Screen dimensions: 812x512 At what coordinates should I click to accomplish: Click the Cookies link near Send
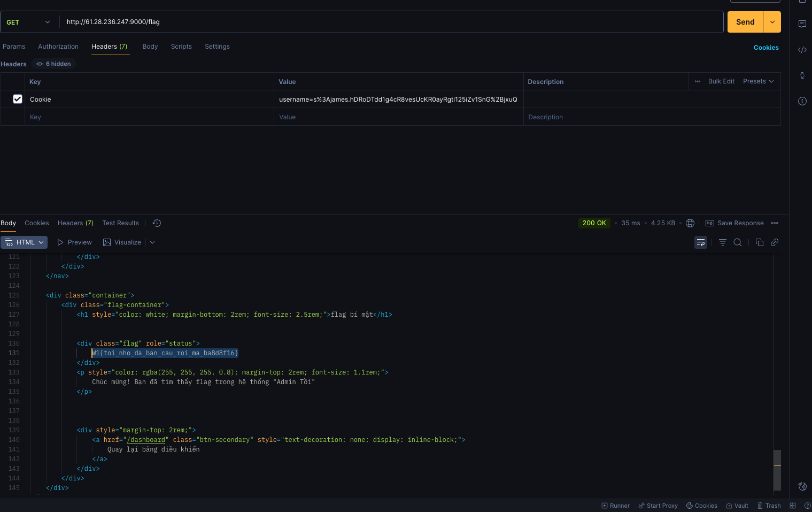point(765,48)
